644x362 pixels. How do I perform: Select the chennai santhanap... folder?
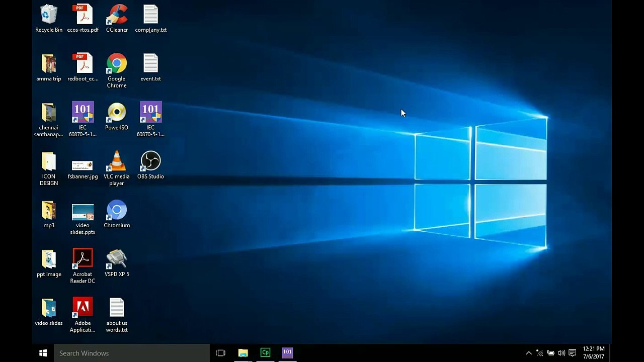click(49, 120)
